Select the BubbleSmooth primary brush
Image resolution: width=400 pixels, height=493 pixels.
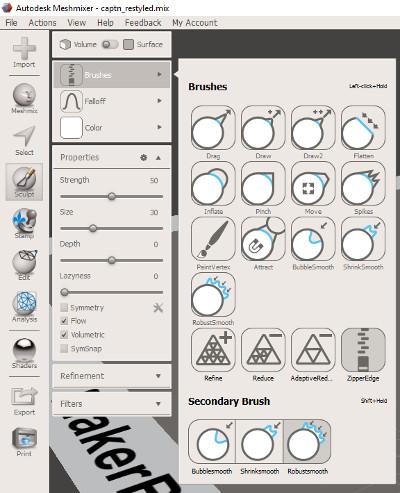313,239
